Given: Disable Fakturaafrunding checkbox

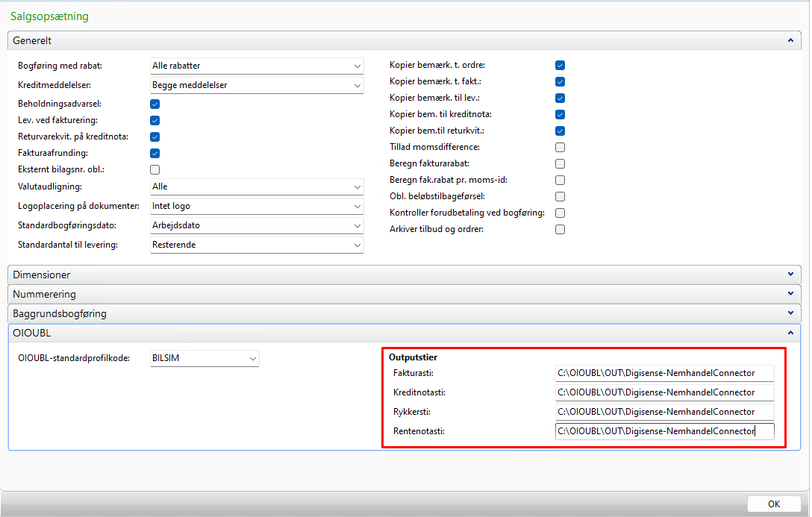Looking at the screenshot, I should click(154, 153).
